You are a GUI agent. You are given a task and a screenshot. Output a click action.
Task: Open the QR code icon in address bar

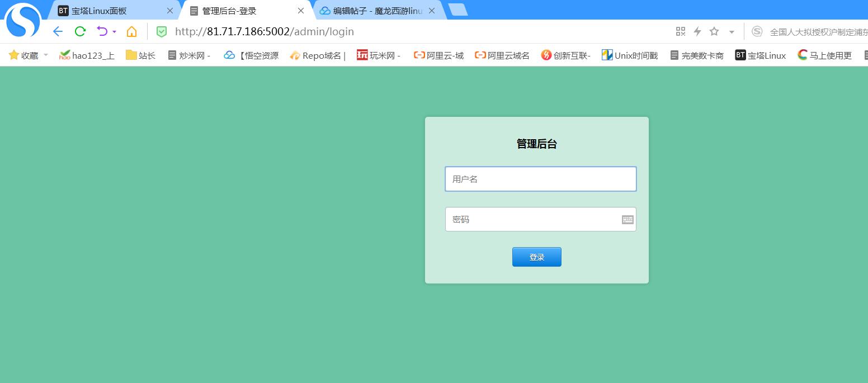[681, 31]
